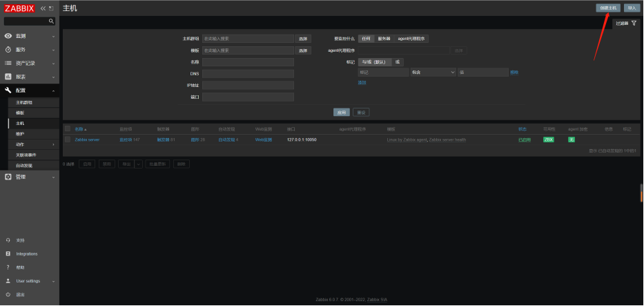Image resolution: width=644 pixels, height=306 pixels.
Task: Click the headset icon for 支持
Action: tap(8, 240)
